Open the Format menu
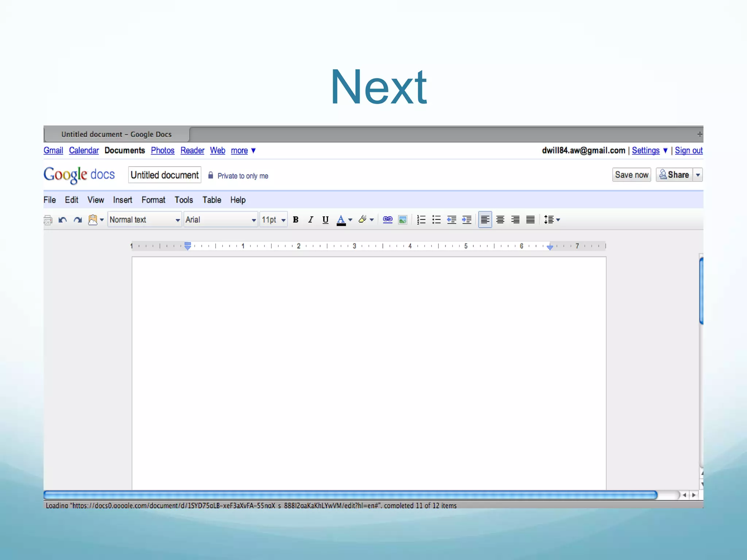 (153, 200)
